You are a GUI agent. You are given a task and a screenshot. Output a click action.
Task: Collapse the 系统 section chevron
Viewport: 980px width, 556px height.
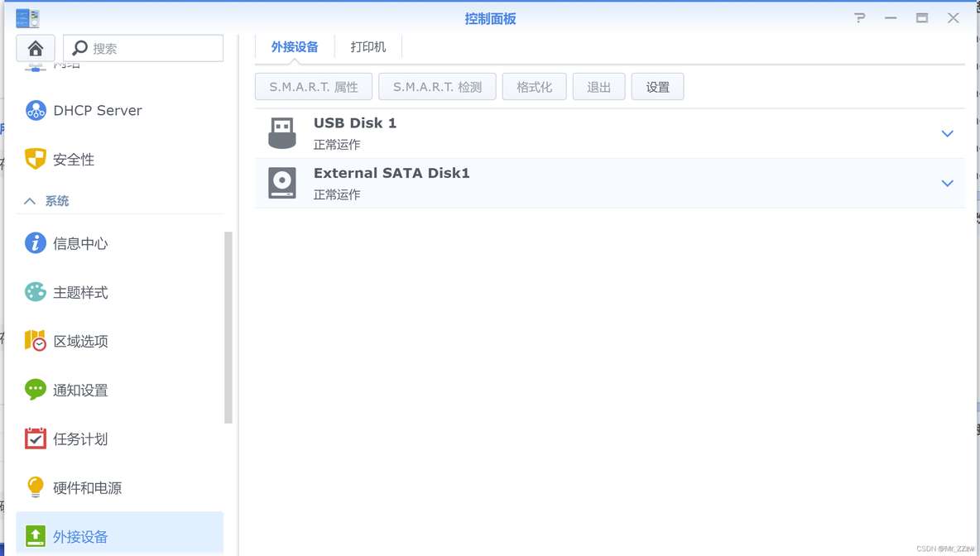tap(29, 201)
